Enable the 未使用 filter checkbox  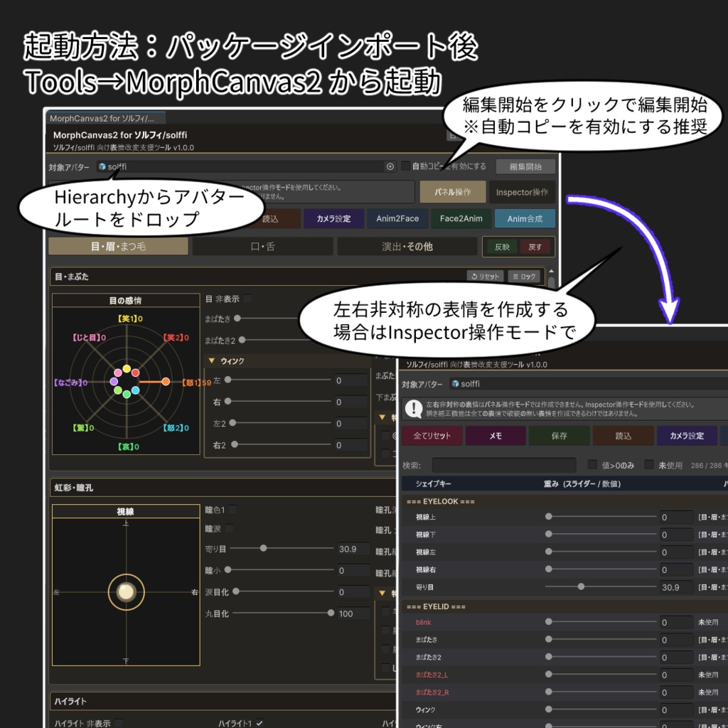tap(649, 465)
